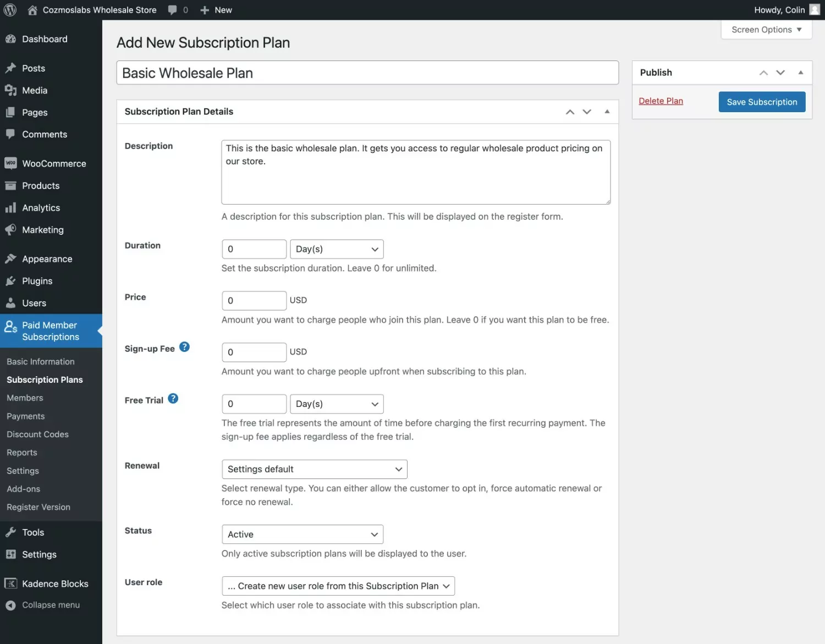Click the Free Trial number field

254,404
